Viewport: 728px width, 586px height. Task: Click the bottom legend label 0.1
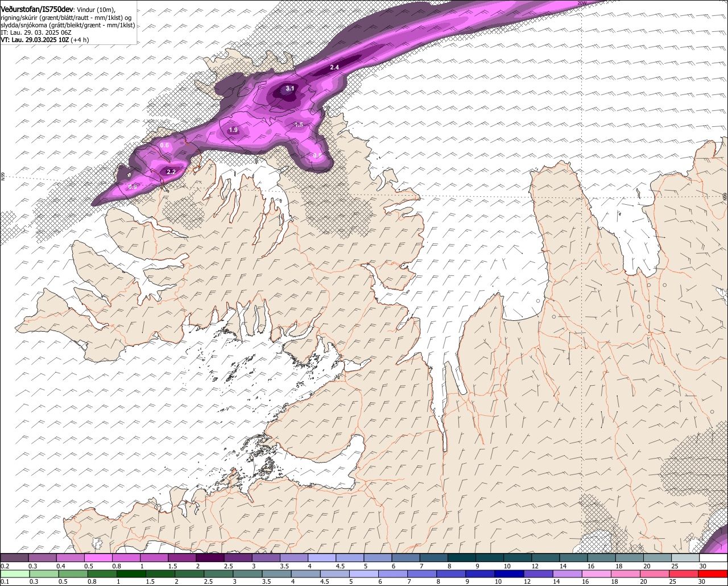pyautogui.click(x=4, y=582)
